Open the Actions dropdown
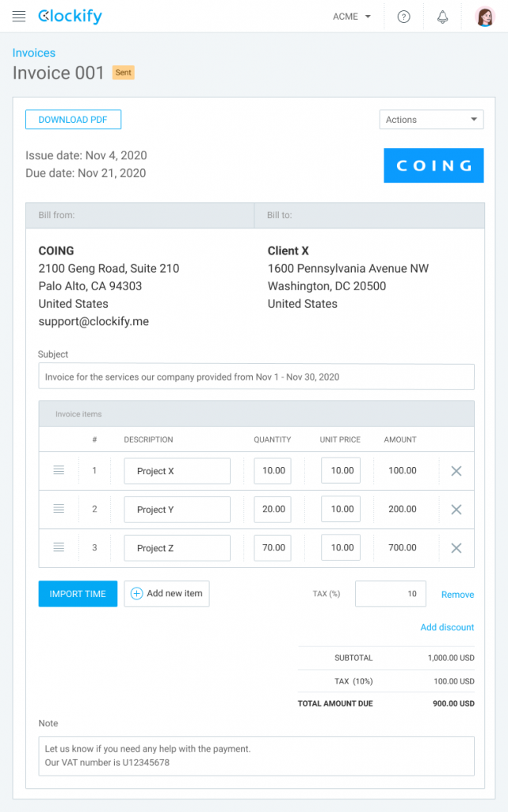Screen dimensions: 508x812 (x=431, y=120)
